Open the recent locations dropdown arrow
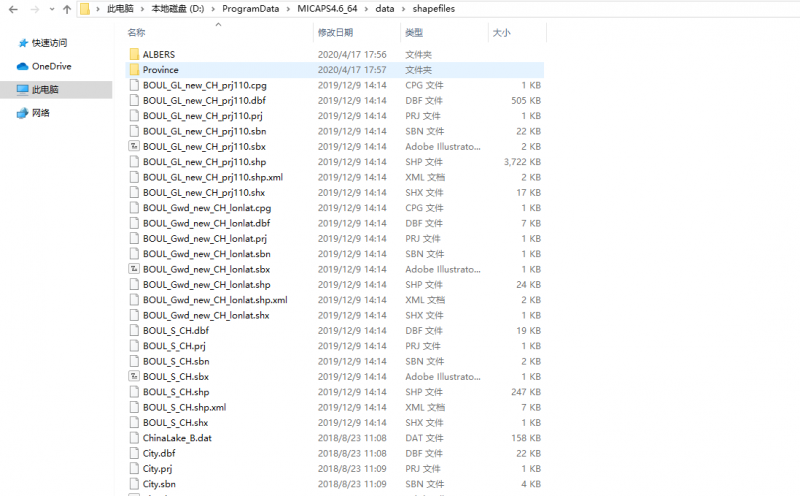 point(50,10)
